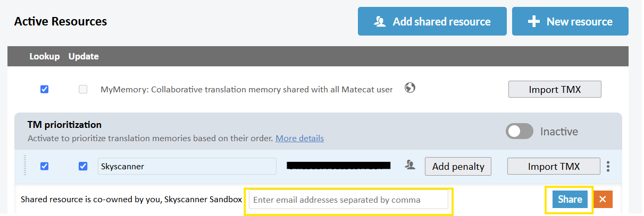The image size is (644, 216).
Task: Enable the TM prioritization toggle
Action: [x=520, y=132]
